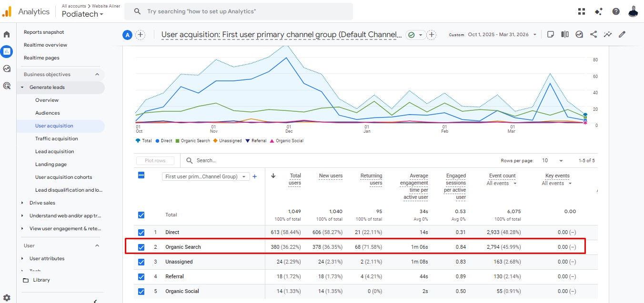Go to Home via house icon
Image resolution: width=644 pixels, height=303 pixels.
[7, 34]
